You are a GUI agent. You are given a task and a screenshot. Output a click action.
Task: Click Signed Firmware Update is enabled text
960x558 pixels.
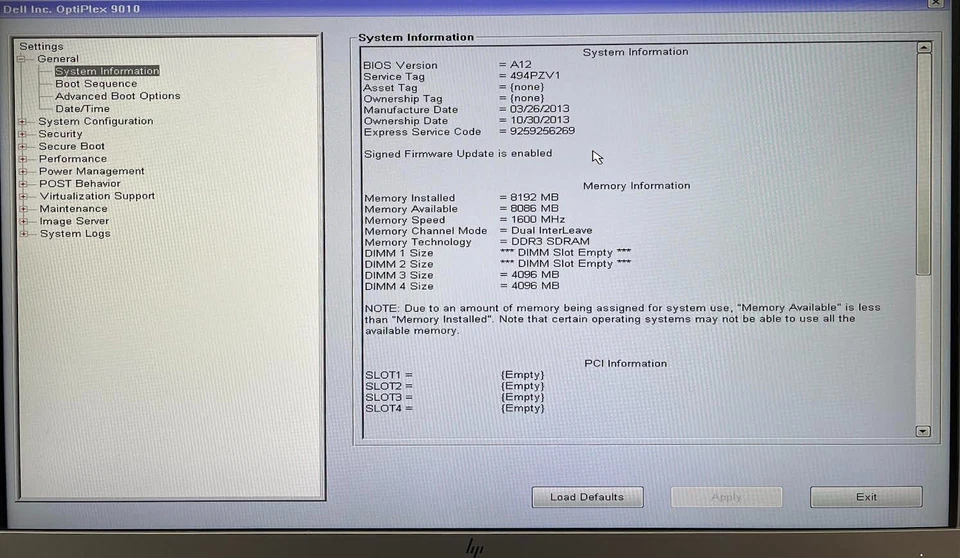pos(458,154)
